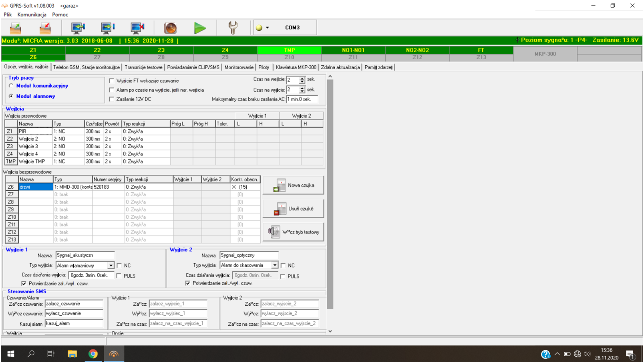Image resolution: width=644 pixels, height=363 pixels.
Task: Click the GPRS-Soft title bar app icon
Action: (x=5, y=6)
